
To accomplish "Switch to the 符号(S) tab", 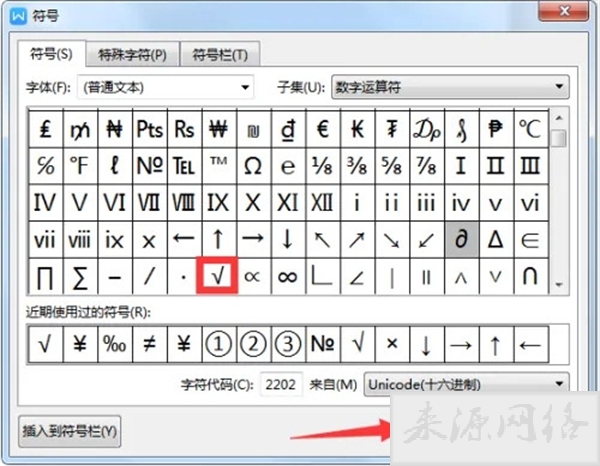I will pos(52,54).
